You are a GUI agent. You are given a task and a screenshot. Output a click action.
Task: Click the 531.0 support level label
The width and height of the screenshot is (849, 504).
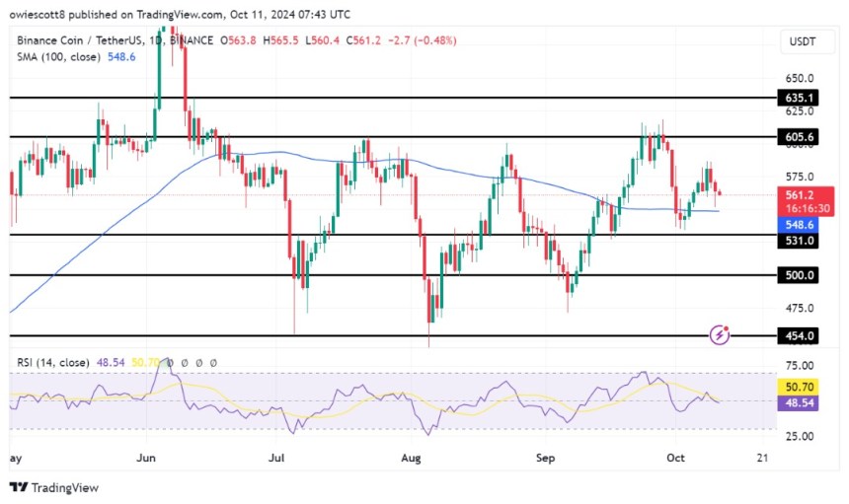(800, 235)
